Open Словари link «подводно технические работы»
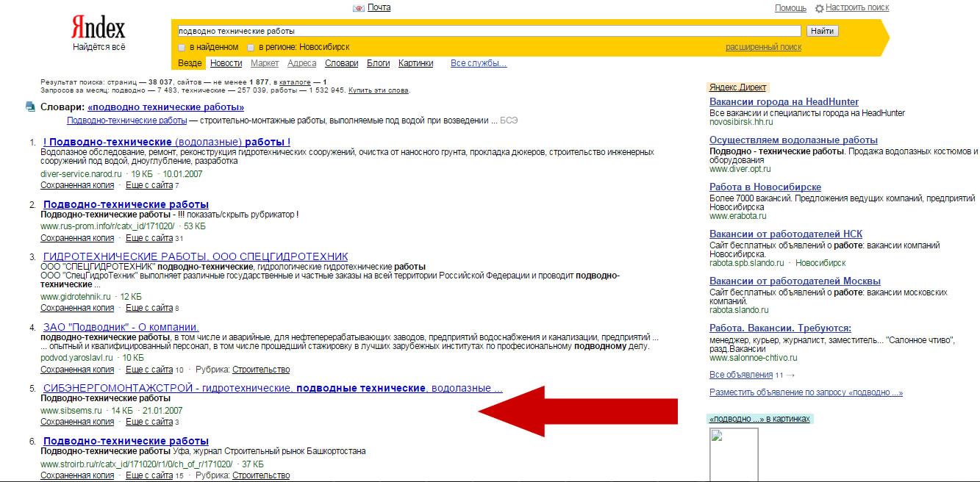This screenshot has width=980, height=482. [166, 107]
